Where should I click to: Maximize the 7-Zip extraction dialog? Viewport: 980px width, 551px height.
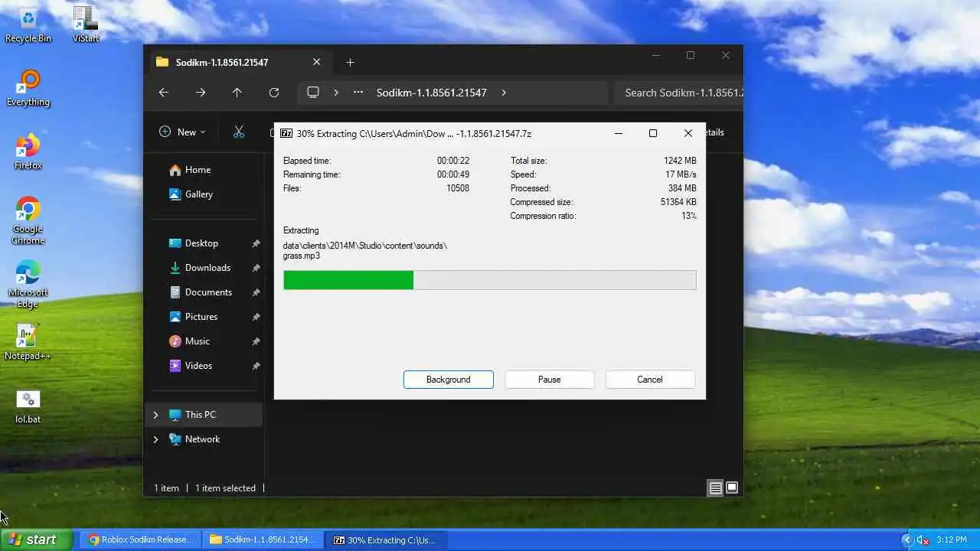(x=653, y=133)
